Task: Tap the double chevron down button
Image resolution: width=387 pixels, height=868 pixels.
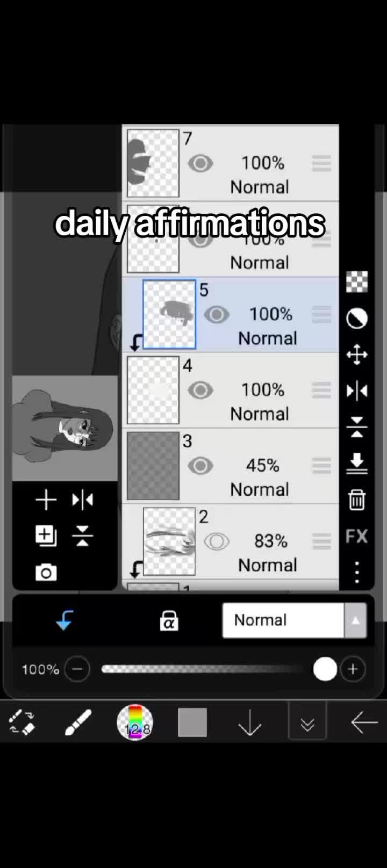Action: tap(307, 723)
